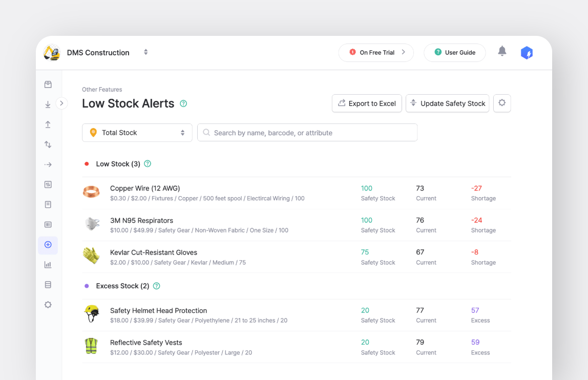Open the highlighted plus-circle sidebar icon
The image size is (588, 380).
(48, 245)
